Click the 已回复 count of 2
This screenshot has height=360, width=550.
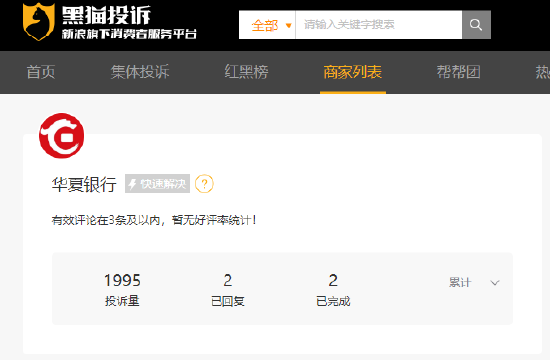(228, 289)
